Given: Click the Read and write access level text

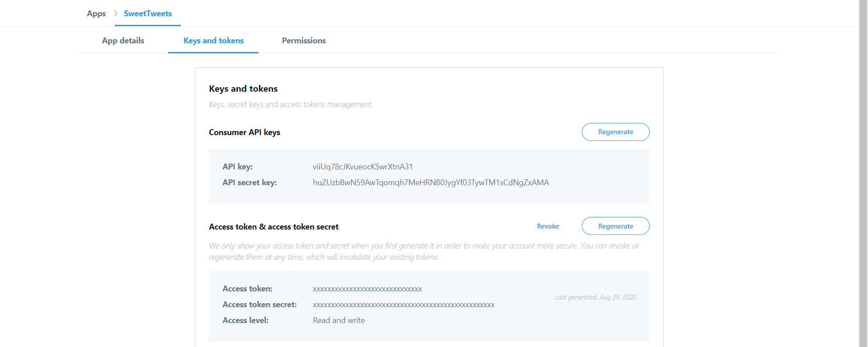Looking at the screenshot, I should [x=339, y=320].
